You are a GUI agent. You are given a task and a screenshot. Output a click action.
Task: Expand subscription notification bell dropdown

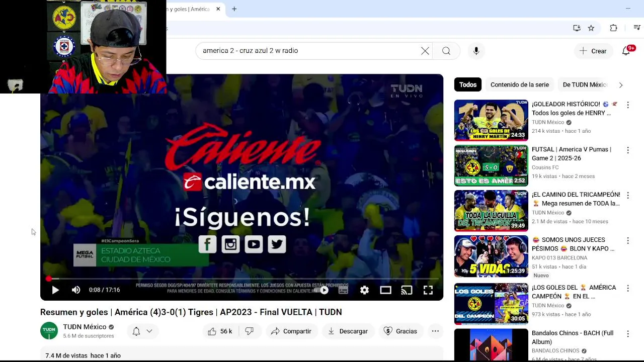pyautogui.click(x=142, y=331)
